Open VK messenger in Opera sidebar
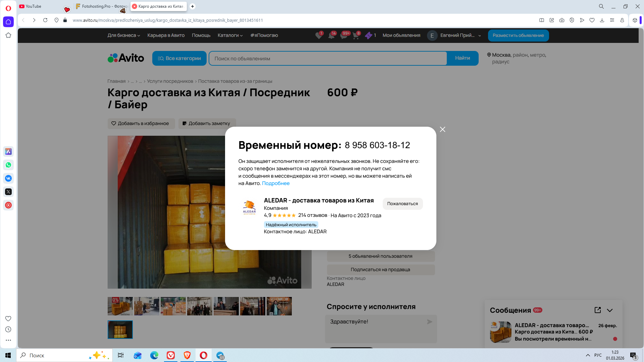The width and height of the screenshot is (644, 362). pyautogui.click(x=8, y=178)
